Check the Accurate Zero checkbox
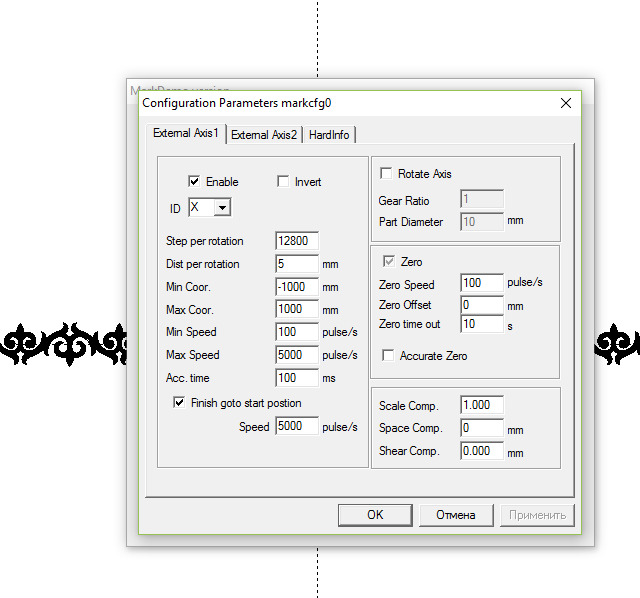This screenshot has width=640, height=598. pyautogui.click(x=387, y=356)
